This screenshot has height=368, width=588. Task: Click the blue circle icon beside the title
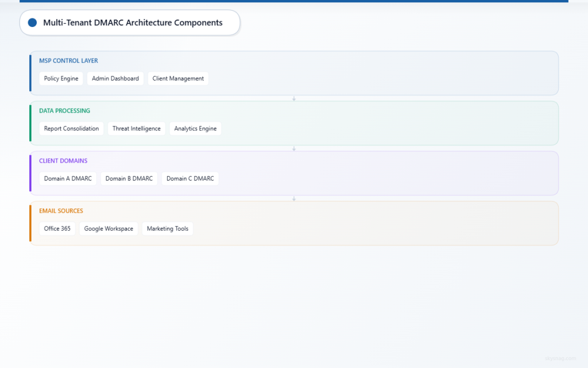[32, 22]
